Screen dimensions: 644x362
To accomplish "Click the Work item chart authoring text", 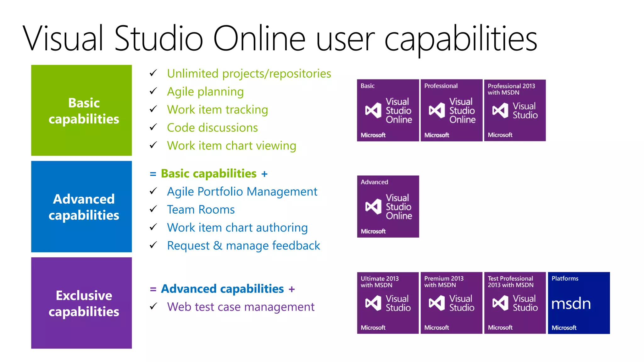I will coord(237,228).
